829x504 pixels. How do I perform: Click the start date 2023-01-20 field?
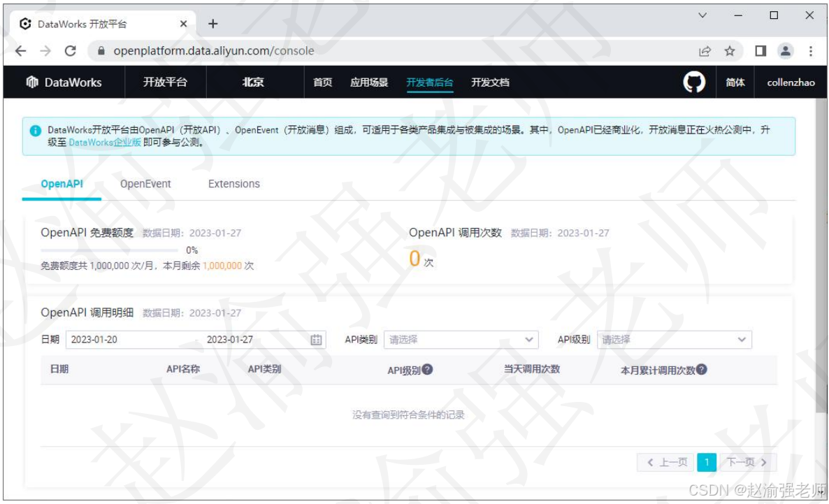click(x=94, y=340)
